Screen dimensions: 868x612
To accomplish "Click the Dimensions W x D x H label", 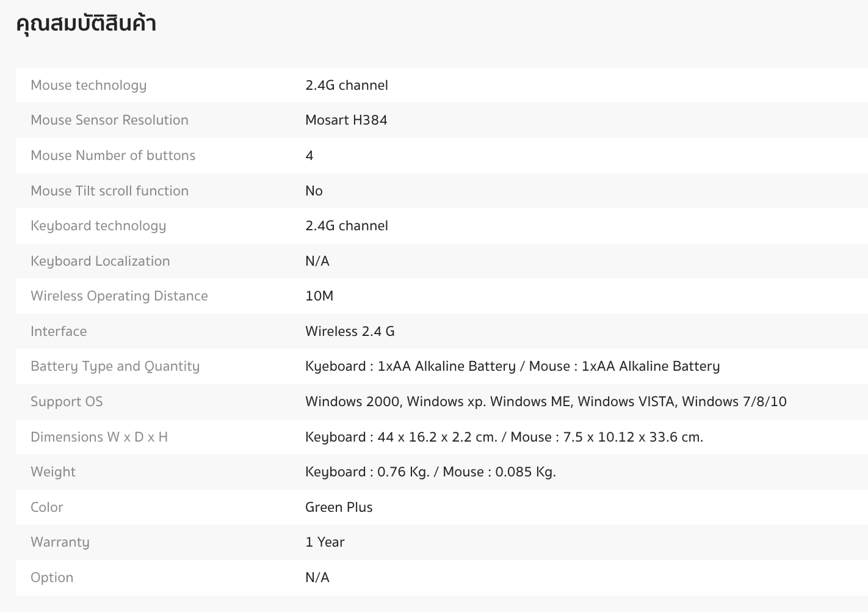I will click(x=99, y=437).
